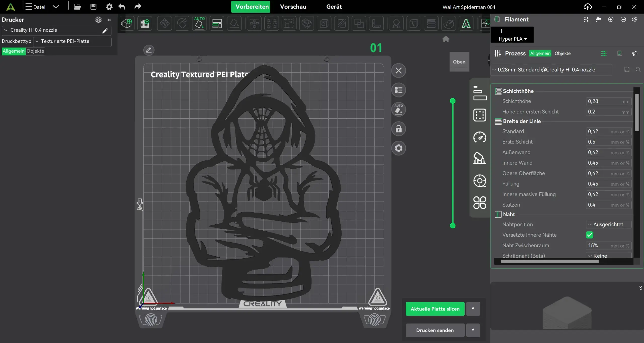644x343 pixels.
Task: Click Aktuelle Platte slicen button
Action: coord(435,309)
